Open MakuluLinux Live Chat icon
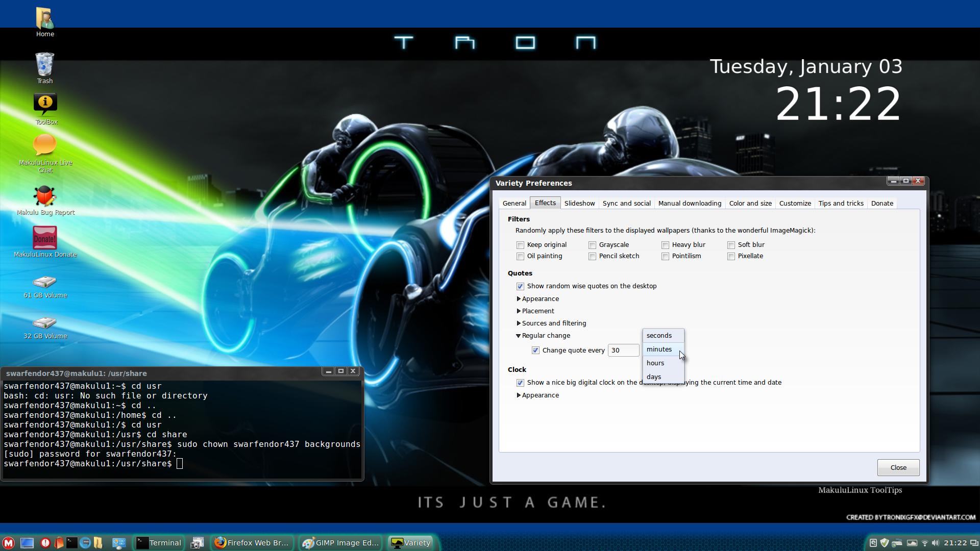Screen dimensions: 980x551 click(45, 154)
